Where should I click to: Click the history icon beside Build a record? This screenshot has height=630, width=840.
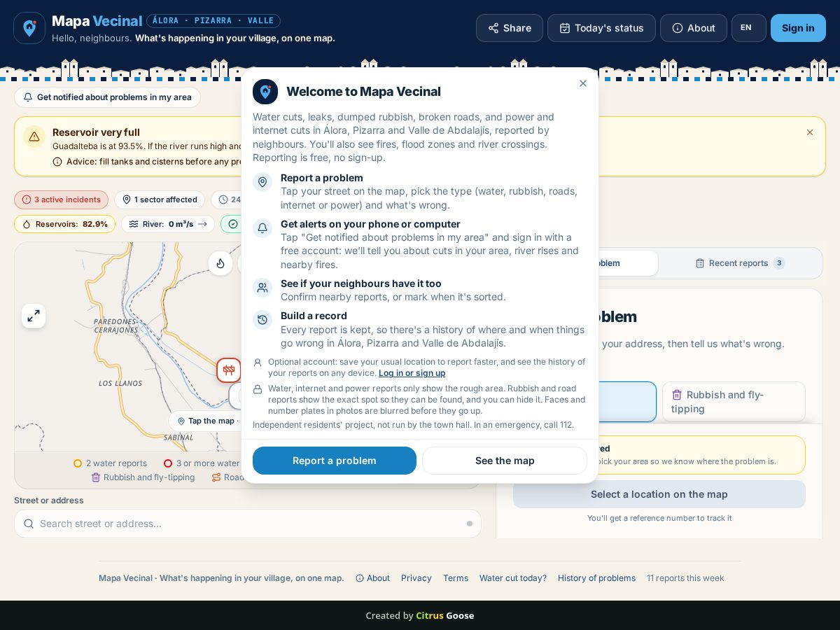coord(262,320)
